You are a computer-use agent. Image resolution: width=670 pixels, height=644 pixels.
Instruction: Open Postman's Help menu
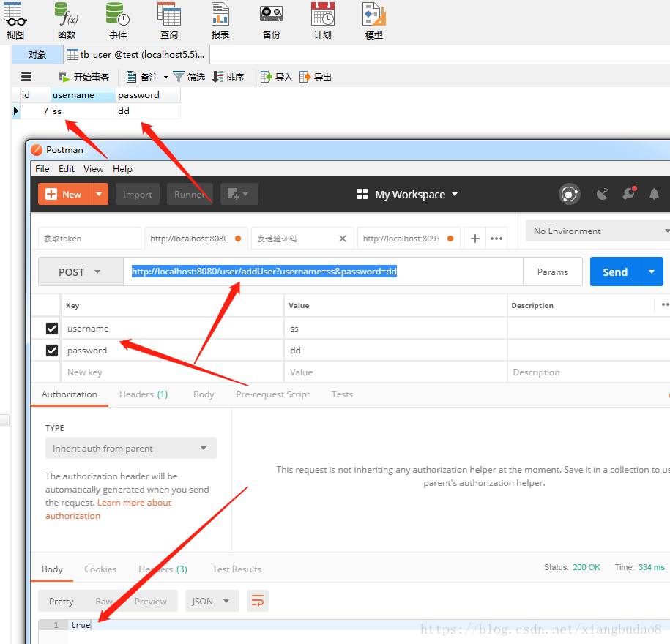click(122, 169)
